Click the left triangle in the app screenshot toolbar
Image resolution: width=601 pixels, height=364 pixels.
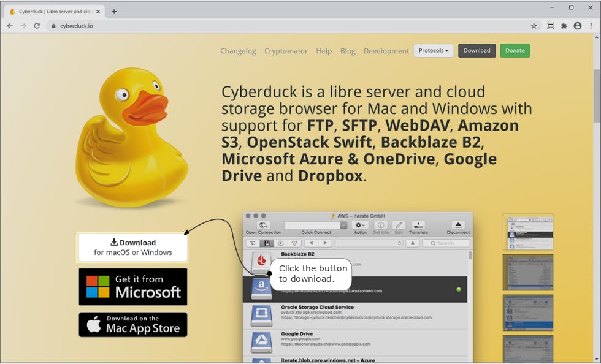(x=312, y=243)
